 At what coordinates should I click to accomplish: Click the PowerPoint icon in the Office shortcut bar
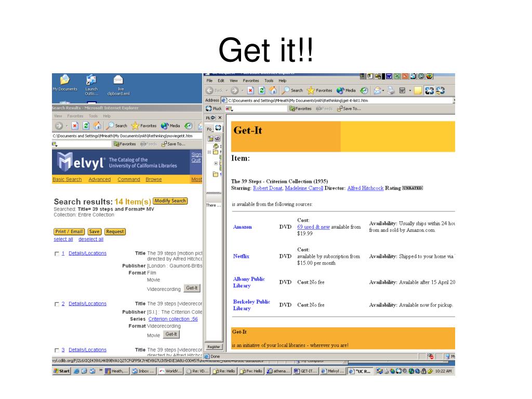[405, 76]
